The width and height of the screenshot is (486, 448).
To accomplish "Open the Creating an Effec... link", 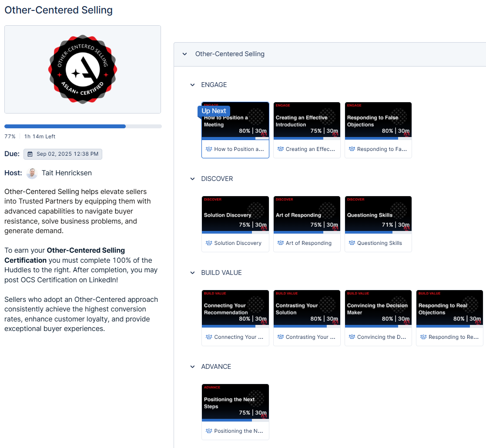I will coord(310,149).
